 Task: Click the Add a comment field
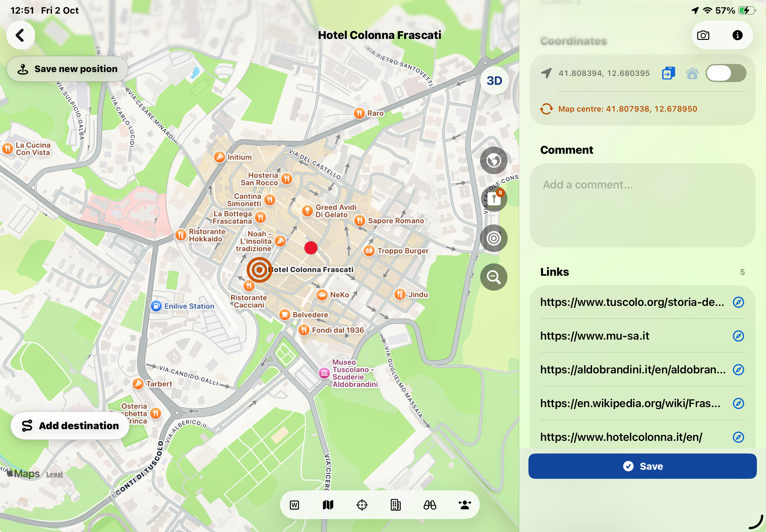pyautogui.click(x=642, y=205)
